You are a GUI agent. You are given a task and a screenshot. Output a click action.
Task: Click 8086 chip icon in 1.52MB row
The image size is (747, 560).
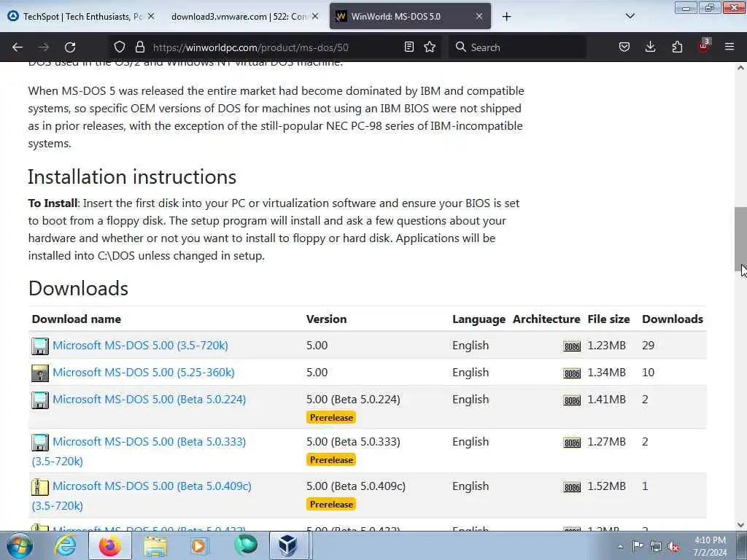tap(572, 488)
